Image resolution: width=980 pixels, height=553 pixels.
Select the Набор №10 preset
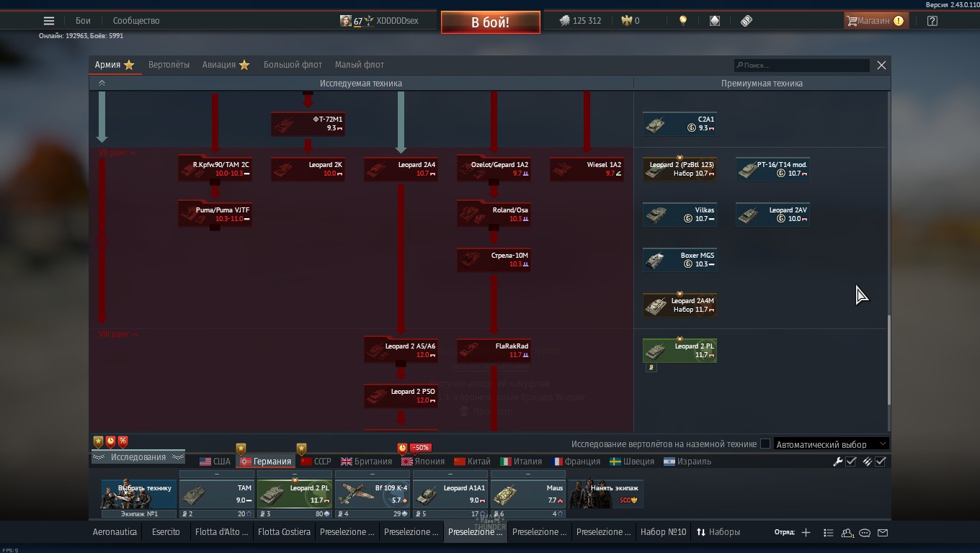pos(663,532)
